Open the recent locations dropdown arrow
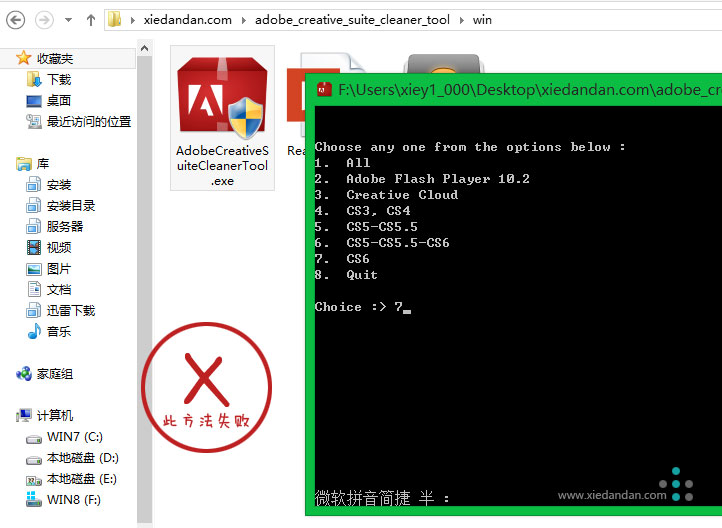The width and height of the screenshot is (722, 528). (x=68, y=20)
